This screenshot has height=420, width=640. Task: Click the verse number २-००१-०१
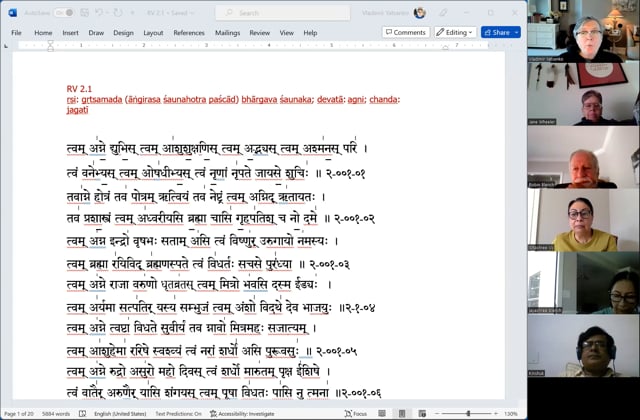(345, 174)
